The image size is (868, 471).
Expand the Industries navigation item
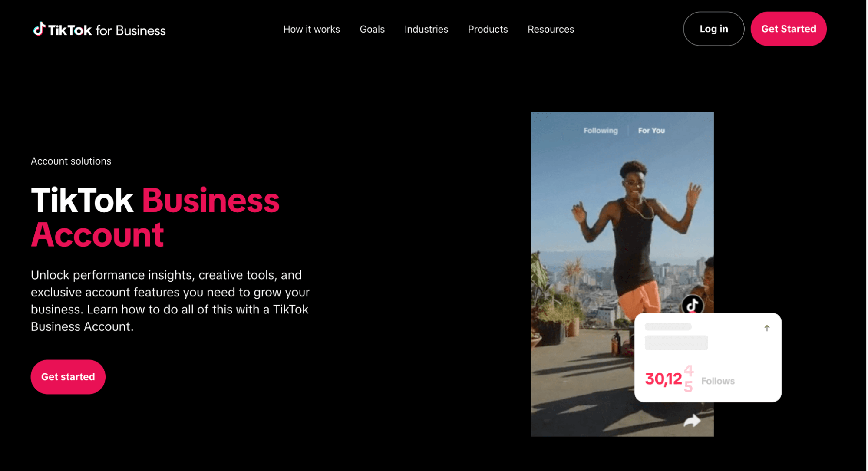pyautogui.click(x=427, y=29)
